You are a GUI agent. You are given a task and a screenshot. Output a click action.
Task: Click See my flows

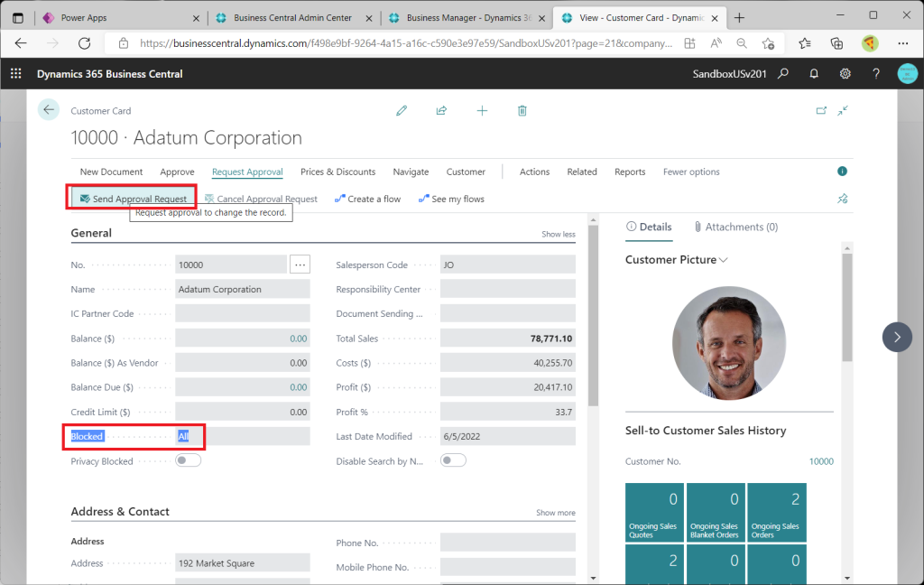451,199
